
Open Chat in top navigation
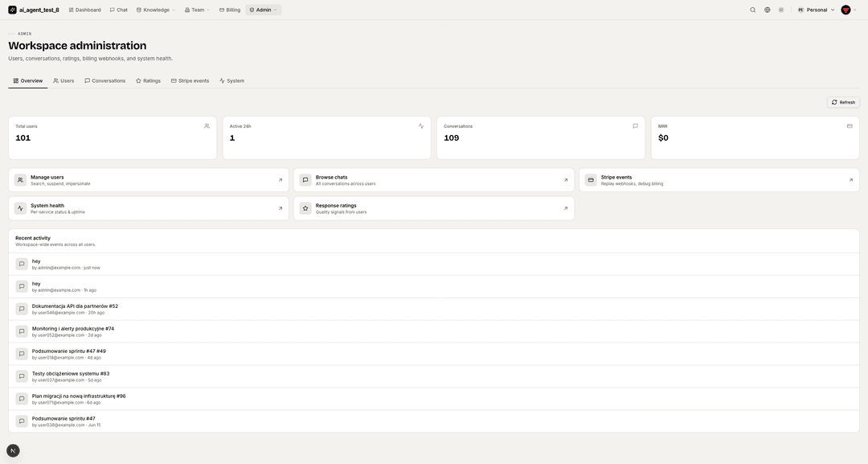[x=118, y=10]
